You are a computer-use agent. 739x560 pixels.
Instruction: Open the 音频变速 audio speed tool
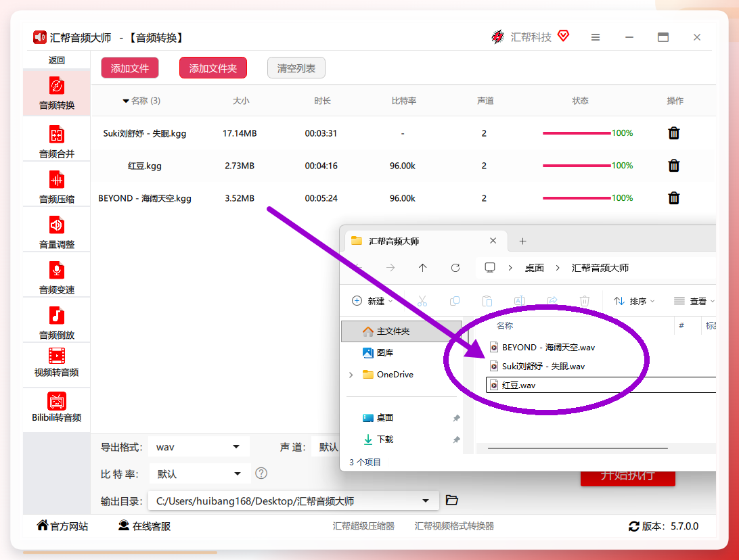tap(57, 277)
